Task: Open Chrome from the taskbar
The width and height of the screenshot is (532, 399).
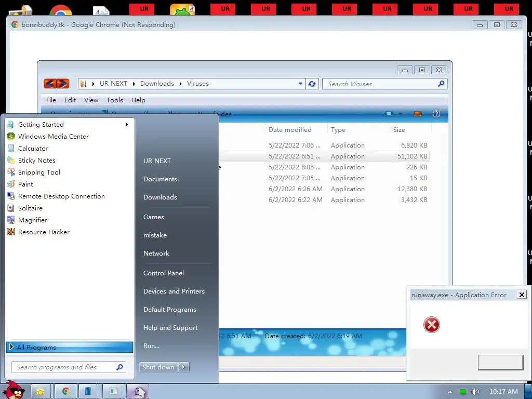Action: coord(66,392)
